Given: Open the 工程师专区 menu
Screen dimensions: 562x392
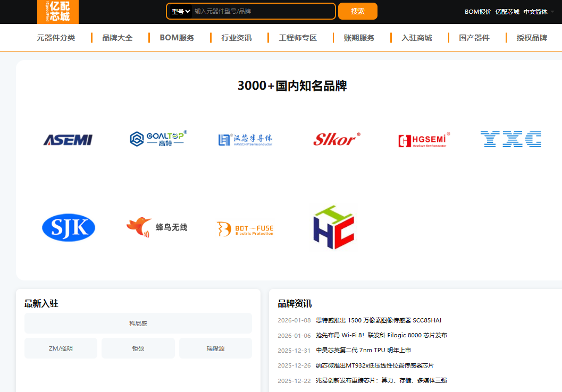Looking at the screenshot, I should tap(298, 38).
